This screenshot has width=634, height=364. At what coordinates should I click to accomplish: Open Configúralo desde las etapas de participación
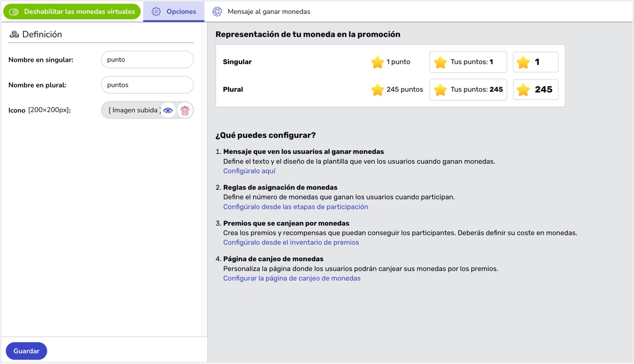point(296,207)
